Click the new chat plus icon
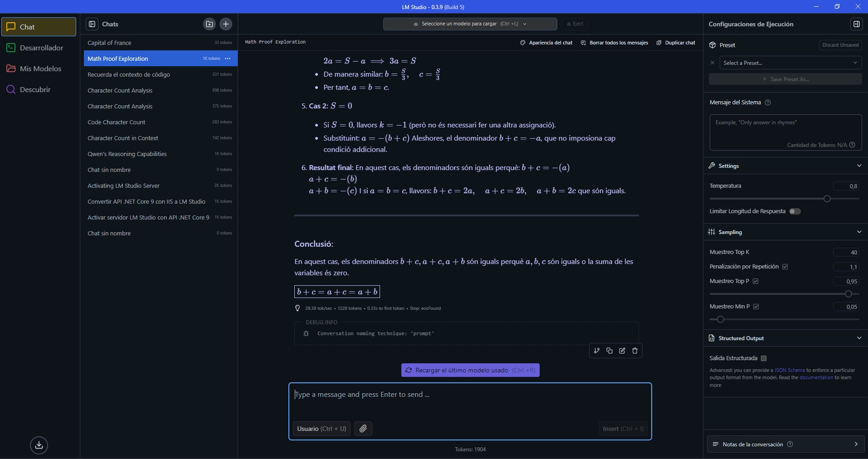This screenshot has height=459, width=868. coord(226,24)
